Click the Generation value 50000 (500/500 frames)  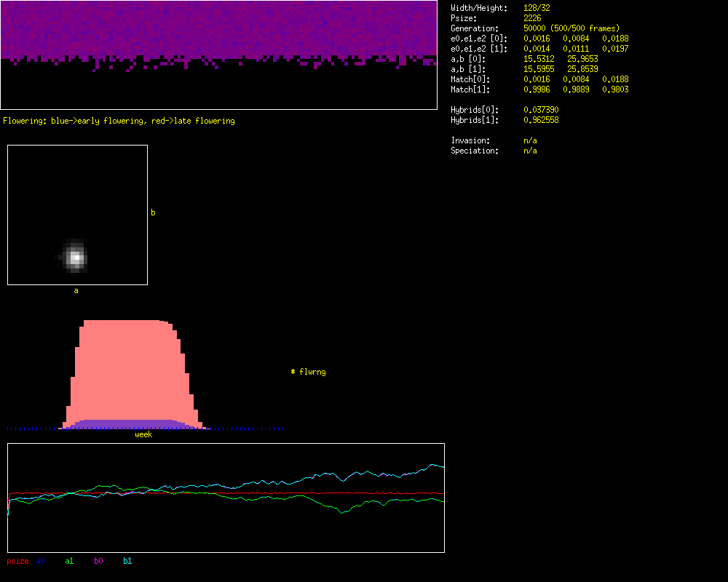point(571,28)
